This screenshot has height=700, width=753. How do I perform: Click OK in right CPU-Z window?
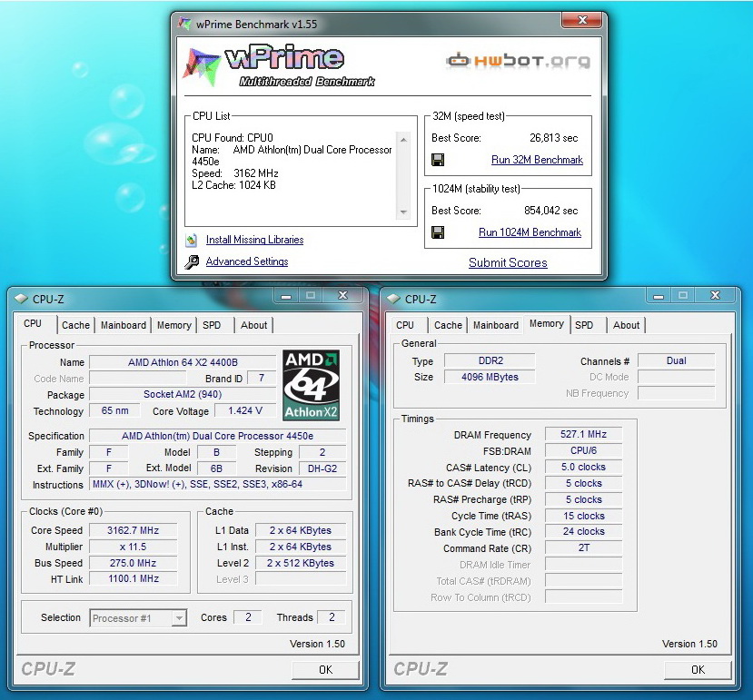point(698,670)
